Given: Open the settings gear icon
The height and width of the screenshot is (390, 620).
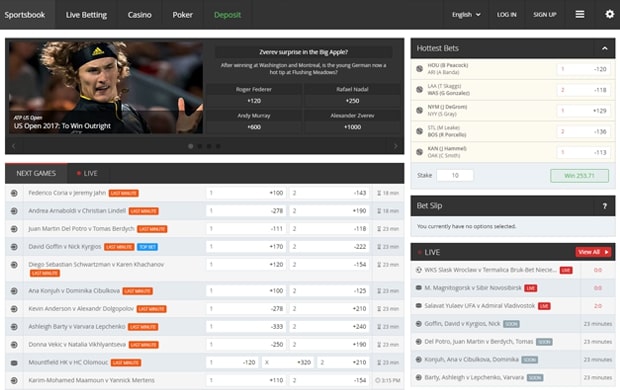Looking at the screenshot, I should pos(609,14).
